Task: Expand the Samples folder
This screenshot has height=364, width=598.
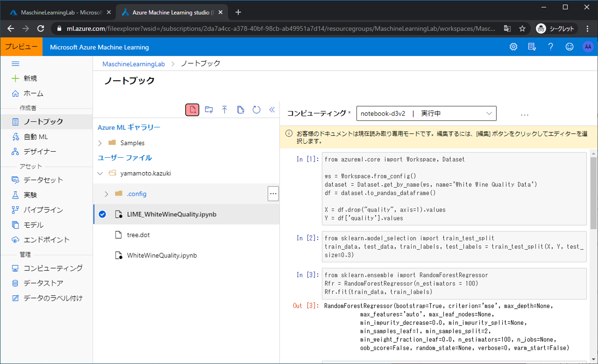Action: [x=100, y=143]
